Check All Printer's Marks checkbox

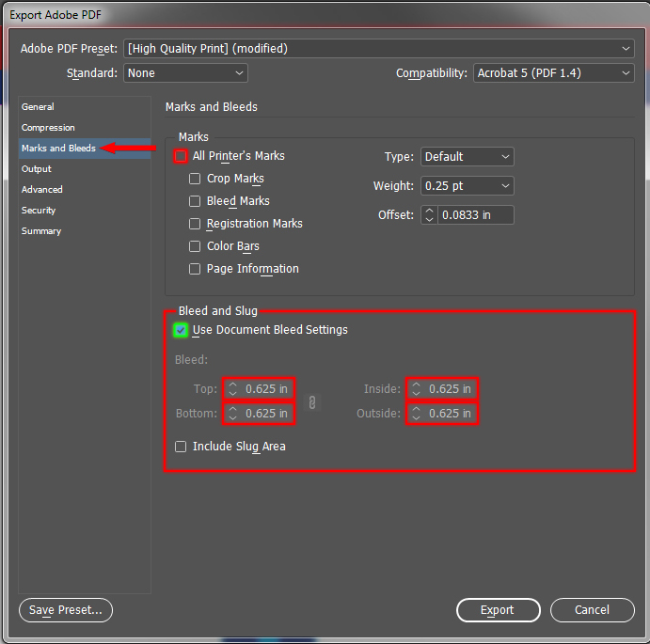tap(181, 156)
